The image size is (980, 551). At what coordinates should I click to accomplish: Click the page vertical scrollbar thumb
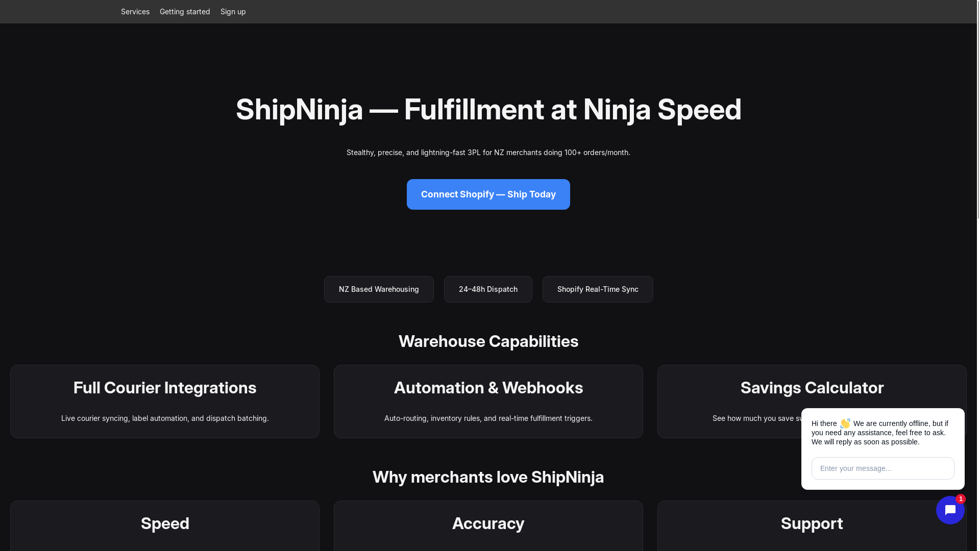point(978,110)
